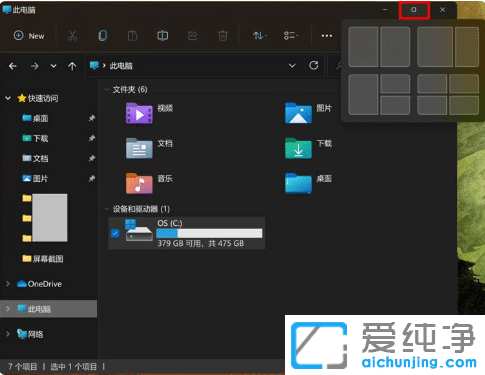
Task: Select 图片 in the quick access sidebar
Action: click(x=35, y=178)
